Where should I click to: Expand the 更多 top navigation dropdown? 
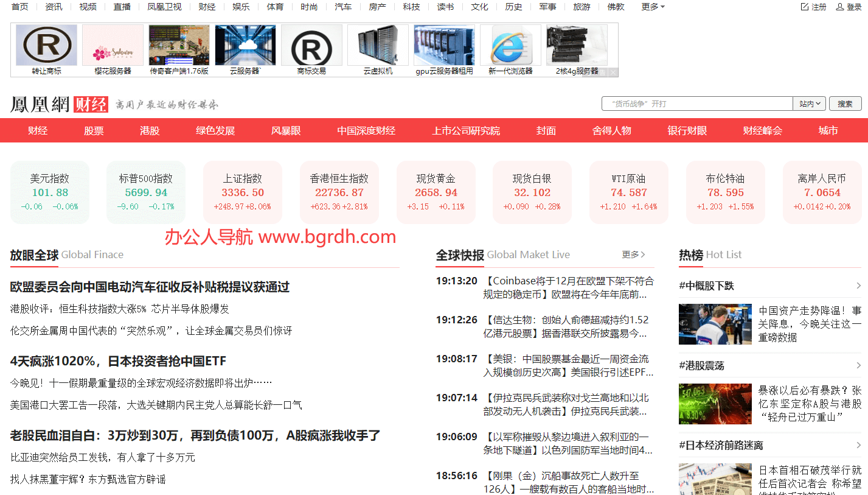[x=653, y=7]
